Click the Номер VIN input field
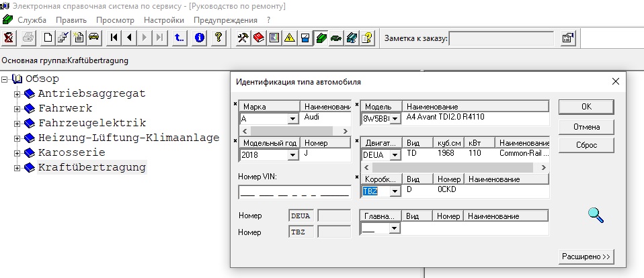Screen dimensions: 644x278 coord(294,192)
